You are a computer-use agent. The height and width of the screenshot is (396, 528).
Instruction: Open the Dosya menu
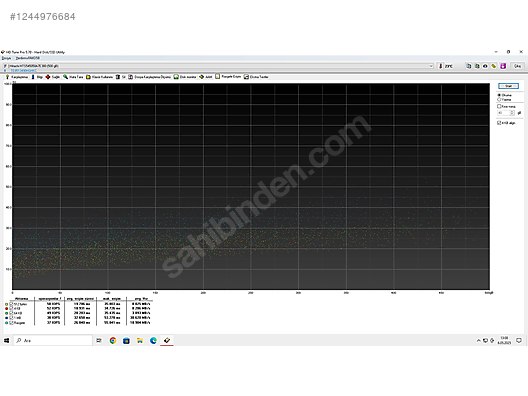6,58
